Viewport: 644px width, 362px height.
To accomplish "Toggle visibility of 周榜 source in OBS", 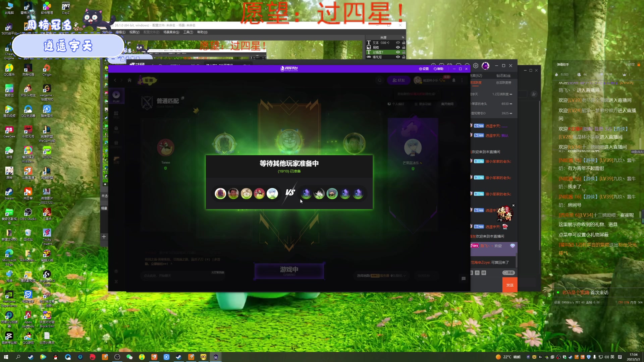I will pyautogui.click(x=398, y=47).
